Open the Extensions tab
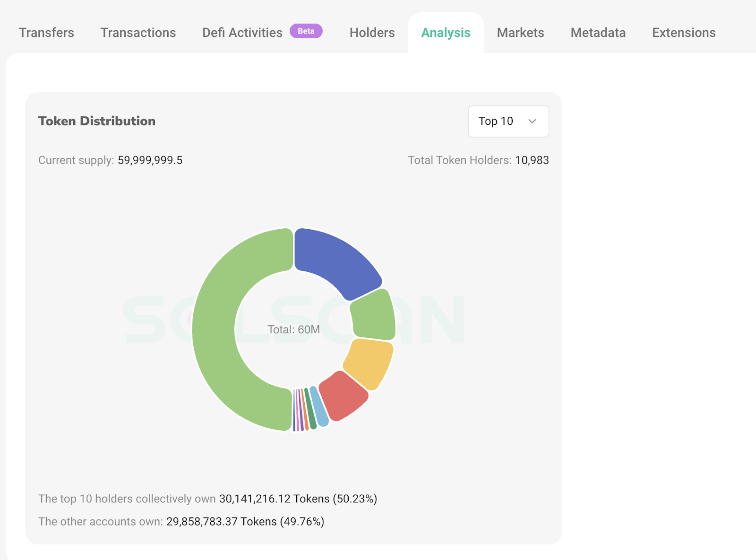 coord(684,33)
